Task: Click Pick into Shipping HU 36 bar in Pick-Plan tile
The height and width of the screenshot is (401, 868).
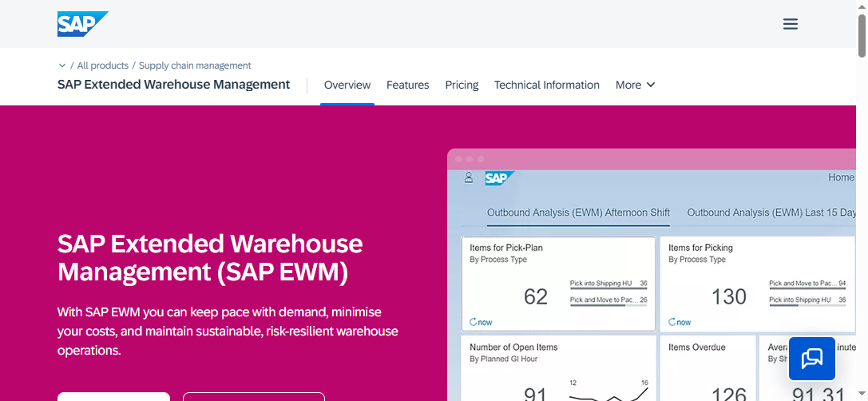Action: [x=608, y=284]
